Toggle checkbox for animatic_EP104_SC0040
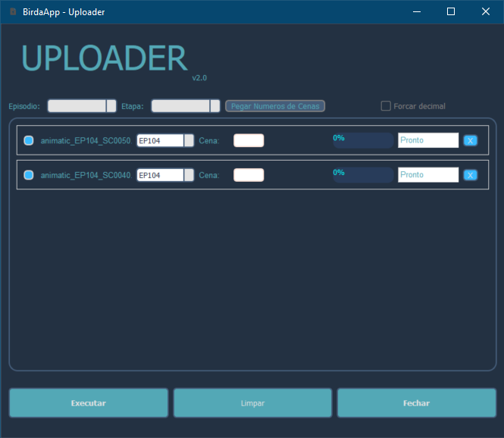Viewport: 504px width, 438px height. point(29,175)
